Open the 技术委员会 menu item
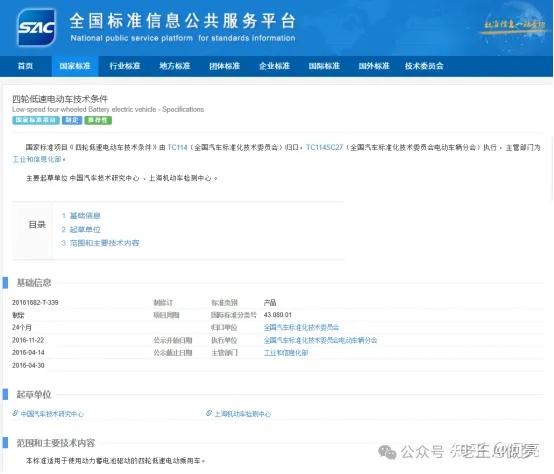This screenshot has width=554, height=474. point(424,66)
